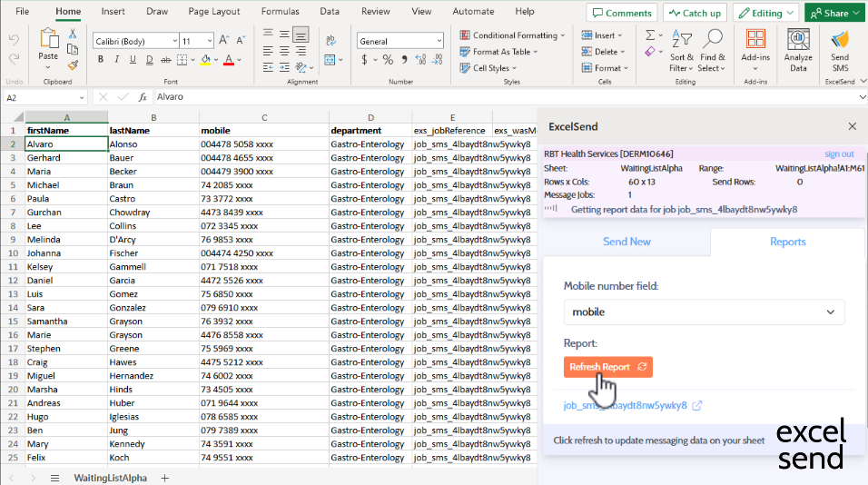Open font color dropdown arrow
Image resolution: width=868 pixels, height=485 pixels.
tap(239, 60)
